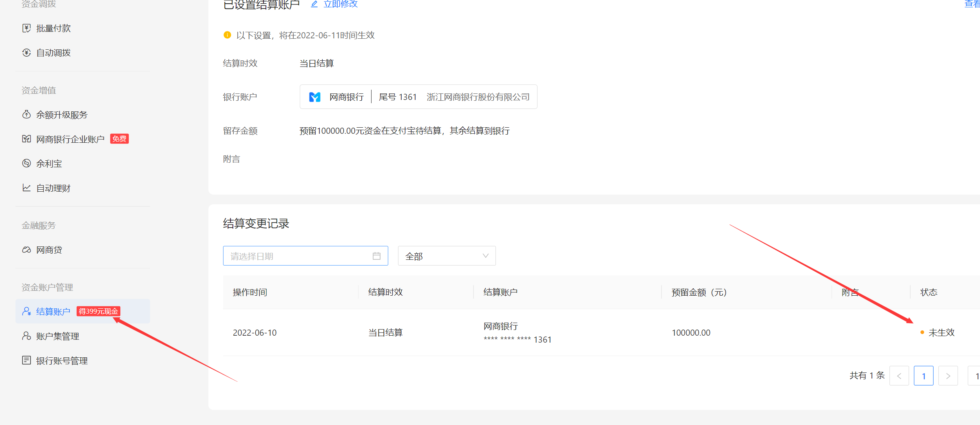Select 银行账号管理 in the sidebar

[x=62, y=361]
